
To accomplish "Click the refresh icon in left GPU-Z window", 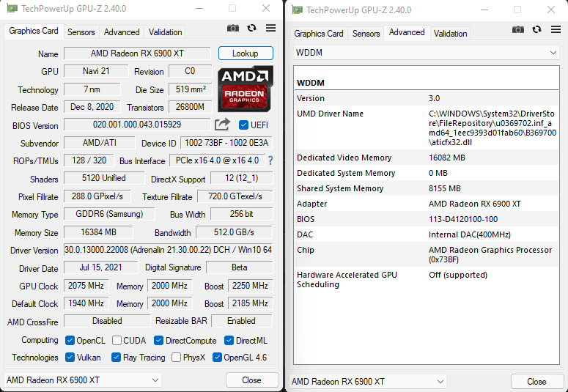I will (252, 28).
